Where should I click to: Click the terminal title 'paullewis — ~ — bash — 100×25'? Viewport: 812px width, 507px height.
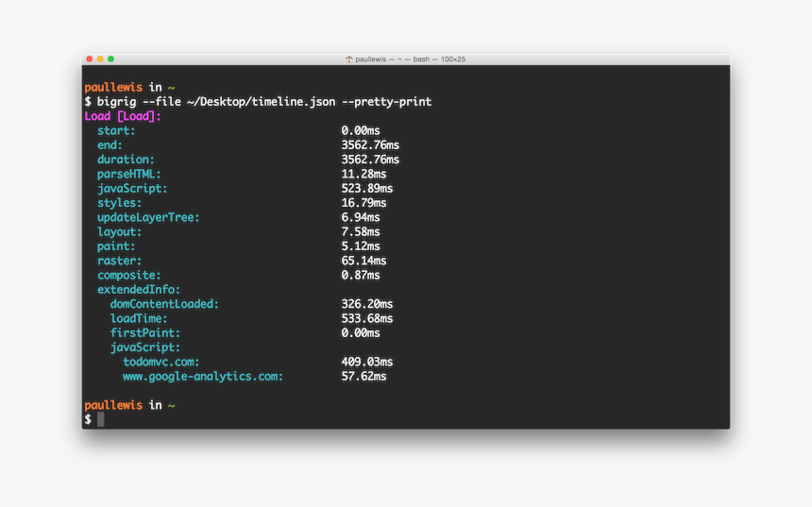(x=410, y=59)
